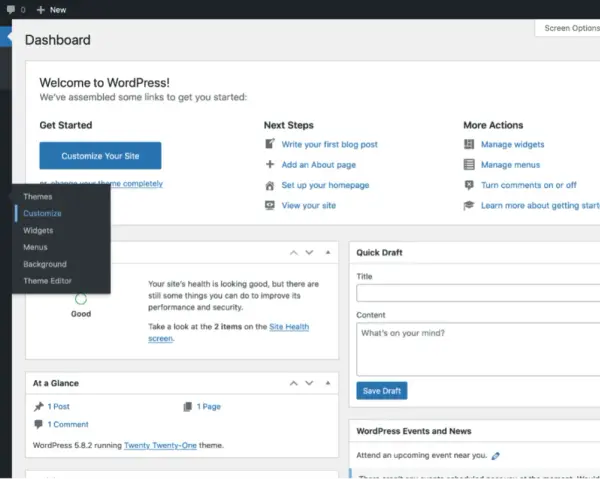Screen dimensions: 600x480
Task: Select Widgets in the Appearance flyout menu
Action: coord(38,230)
